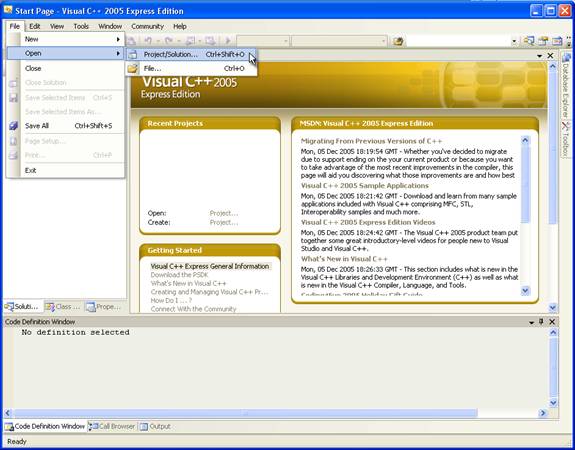Switch to Solution Explorer tab
The width and height of the screenshot is (575, 450).
22,307
